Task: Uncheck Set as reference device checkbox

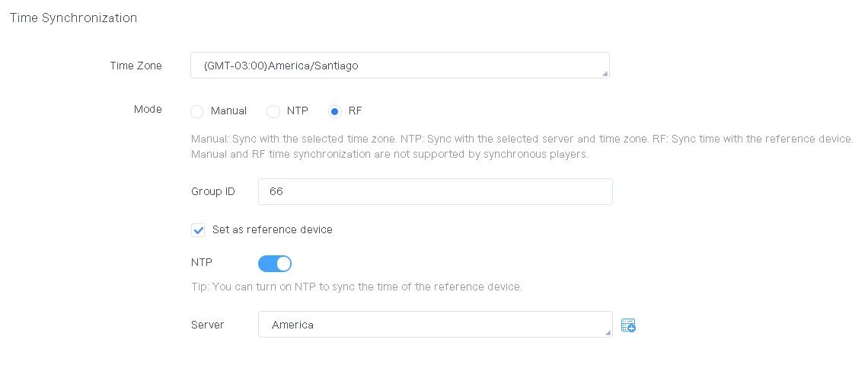Action: point(198,230)
